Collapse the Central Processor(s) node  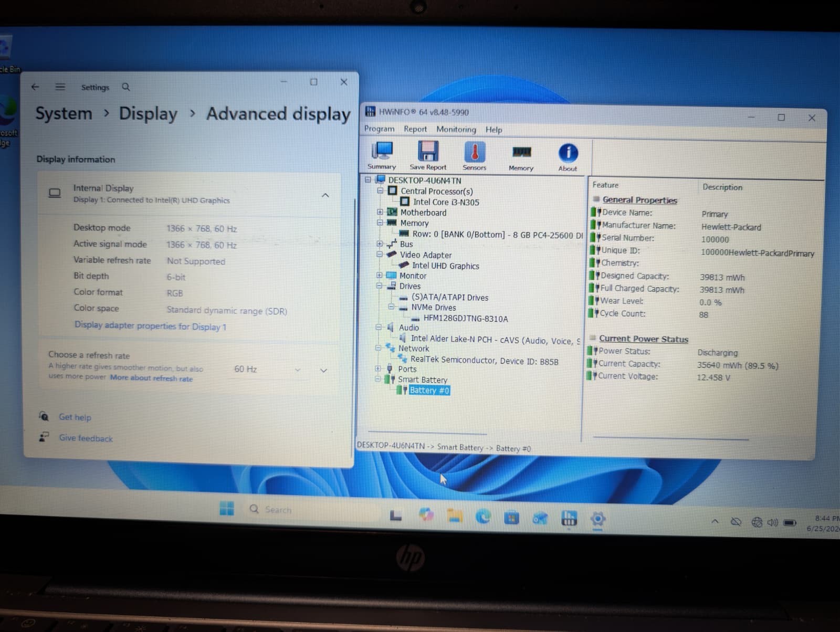(x=380, y=191)
